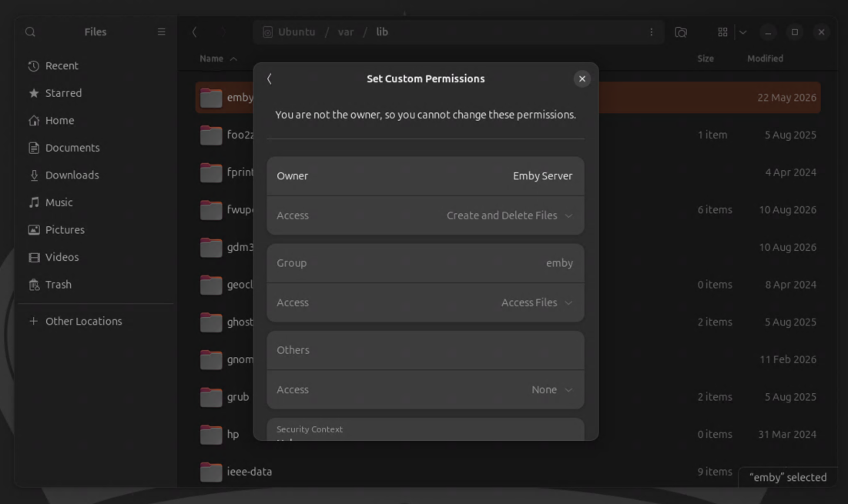This screenshot has height=504, width=848.
Task: Click the 8 Apr 2024 modified date
Action: (791, 285)
